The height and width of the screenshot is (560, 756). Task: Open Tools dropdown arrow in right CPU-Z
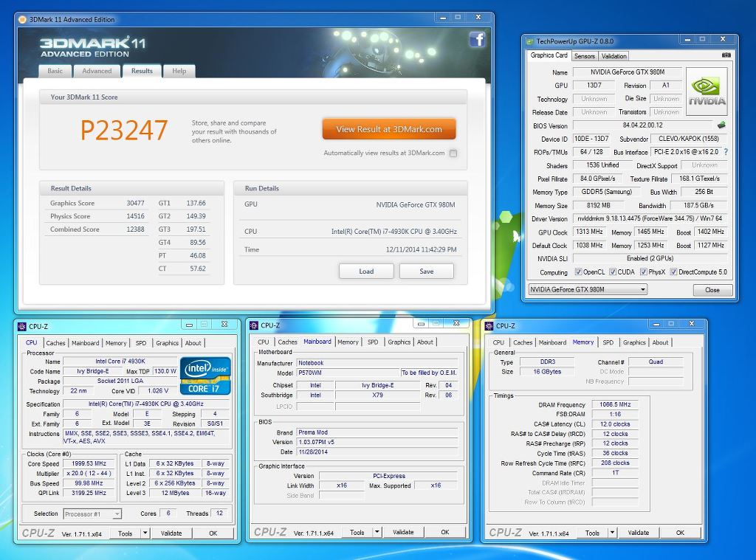tap(612, 533)
